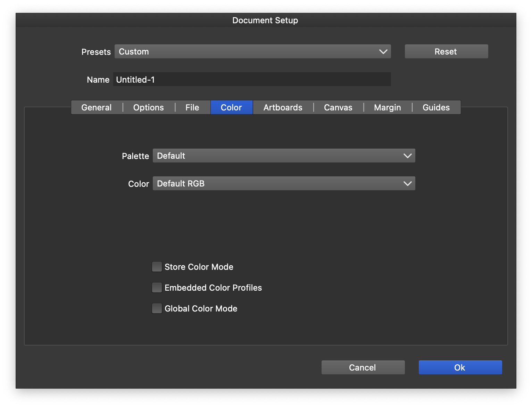
Task: Show the Canvas tab settings
Action: [x=338, y=108]
